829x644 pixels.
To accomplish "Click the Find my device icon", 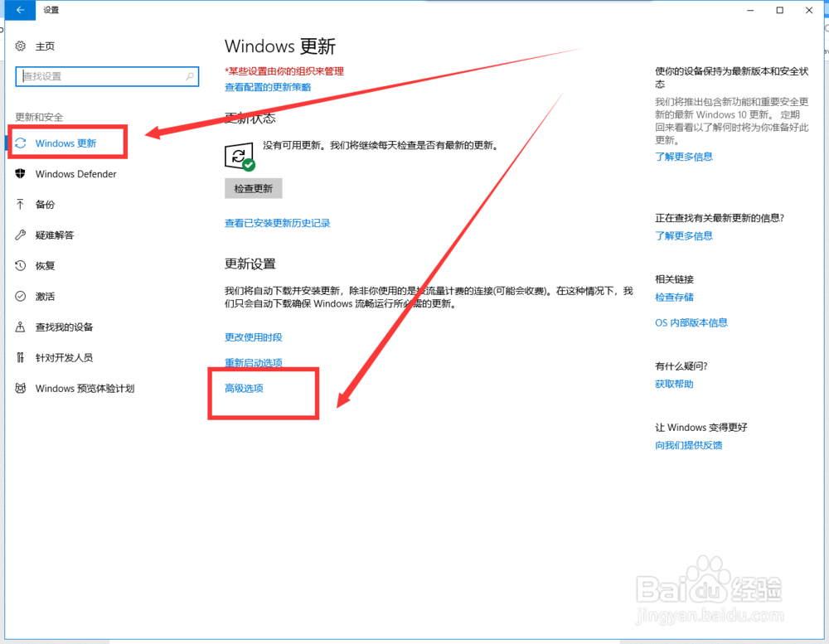I will pyautogui.click(x=20, y=327).
